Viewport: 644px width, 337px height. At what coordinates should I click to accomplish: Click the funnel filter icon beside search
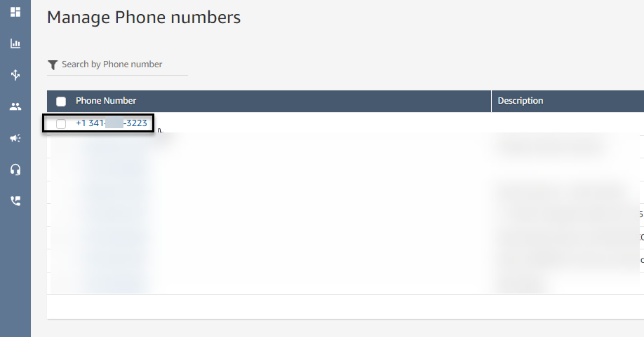[53, 64]
